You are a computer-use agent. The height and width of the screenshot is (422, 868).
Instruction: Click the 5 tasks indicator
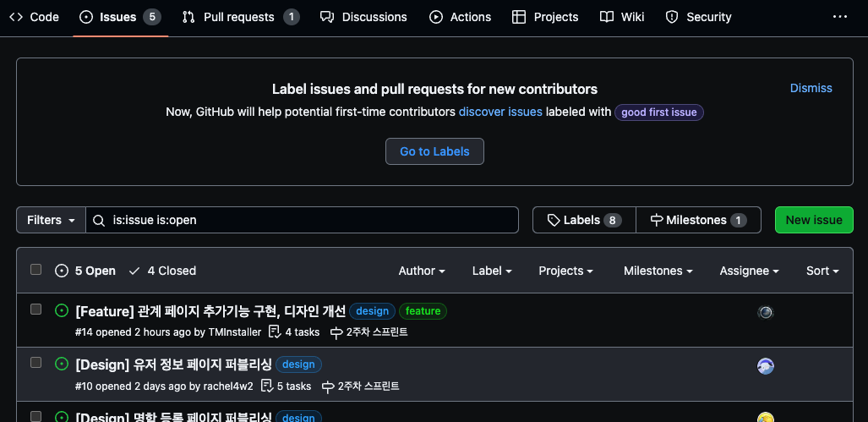click(287, 386)
